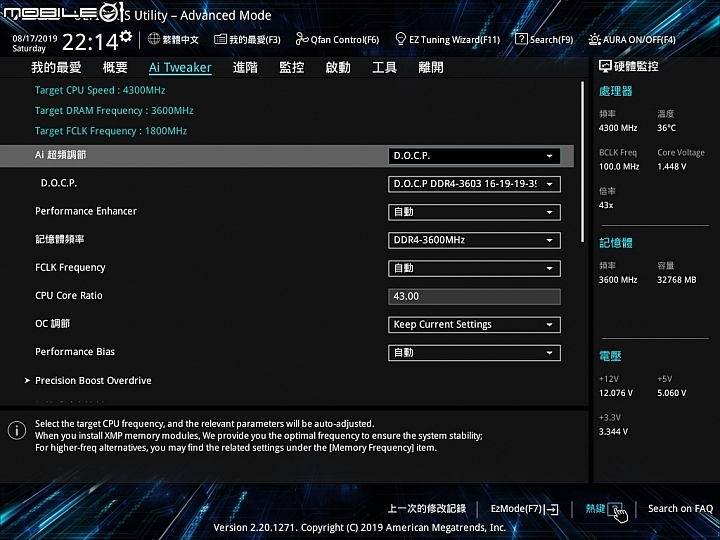Viewport: 720px width, 540px height.
Task: Switch to the 工具 tab
Action: pyautogui.click(x=384, y=68)
